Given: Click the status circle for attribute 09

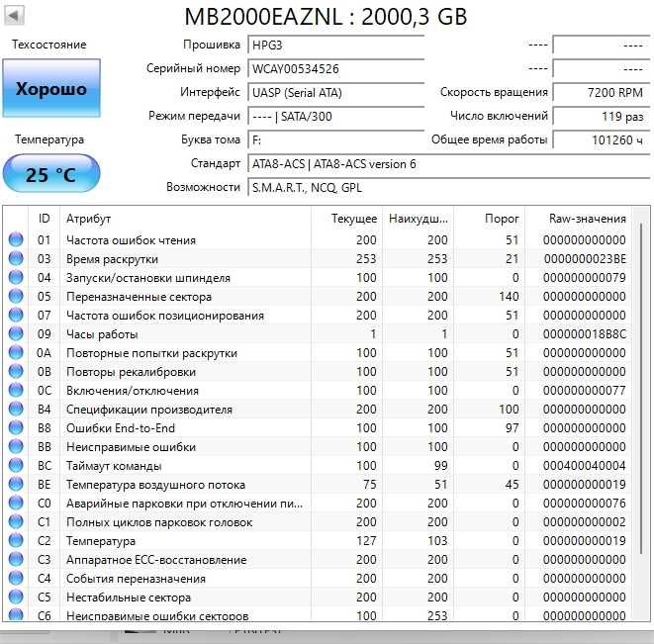Looking at the screenshot, I should pyautogui.click(x=16, y=333).
